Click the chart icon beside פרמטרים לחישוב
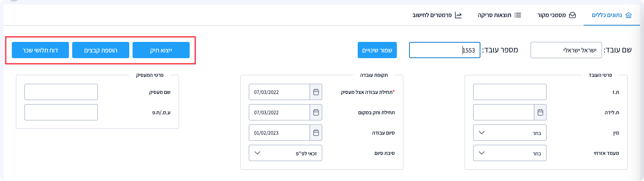The width and height of the screenshot is (644, 181). point(458,15)
